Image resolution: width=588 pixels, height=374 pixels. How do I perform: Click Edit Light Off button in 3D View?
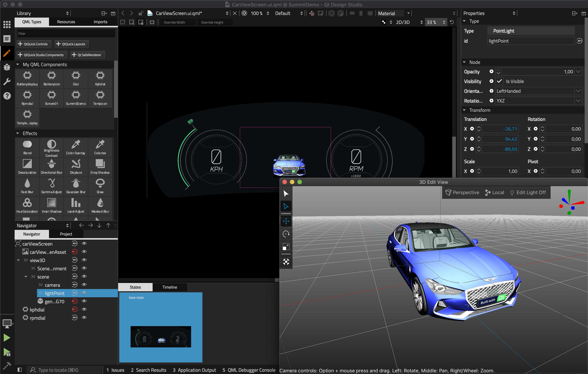pyautogui.click(x=528, y=192)
